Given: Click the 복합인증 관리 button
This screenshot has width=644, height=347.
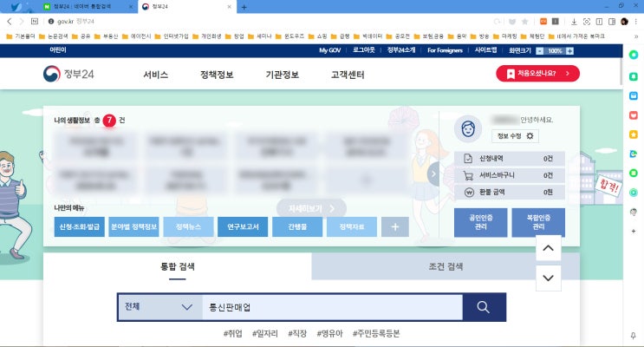Looking at the screenshot, I should point(538,222).
